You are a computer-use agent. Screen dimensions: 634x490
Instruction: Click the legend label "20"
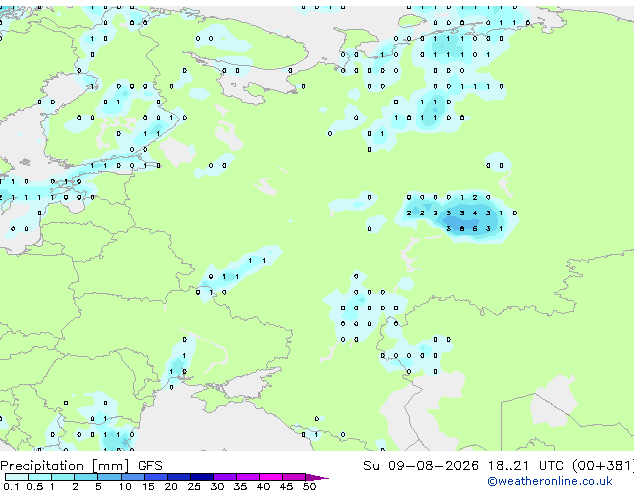pyautogui.click(x=171, y=486)
